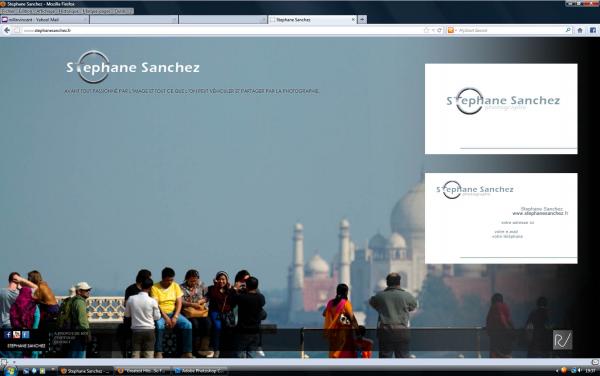The height and width of the screenshot is (376, 600).
Task: Switch to the second Firefox taskbar window
Action: coord(142,371)
